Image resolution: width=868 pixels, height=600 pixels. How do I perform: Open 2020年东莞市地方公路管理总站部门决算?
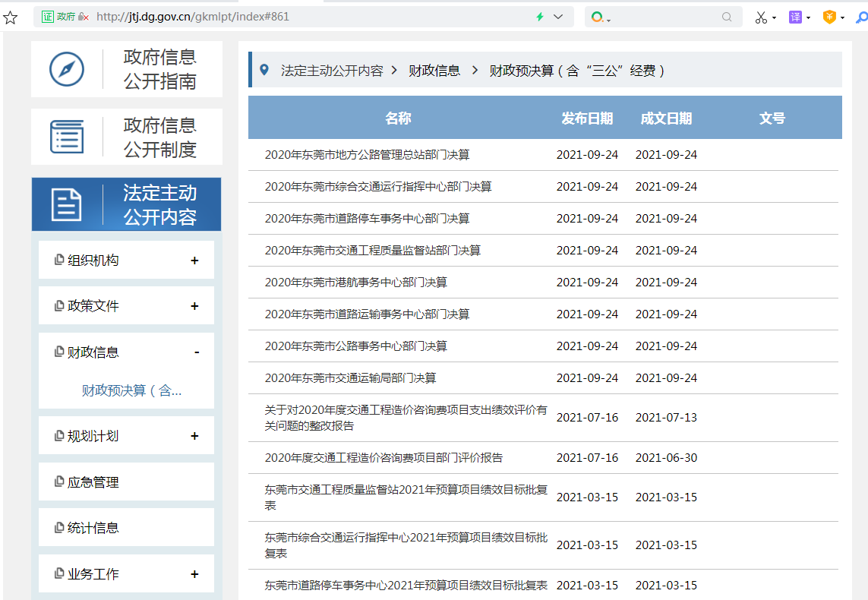367,155
